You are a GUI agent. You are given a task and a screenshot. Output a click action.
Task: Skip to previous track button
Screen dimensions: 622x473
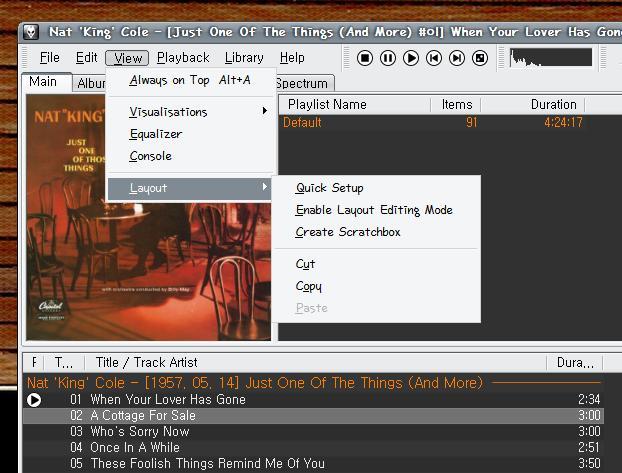(434, 58)
